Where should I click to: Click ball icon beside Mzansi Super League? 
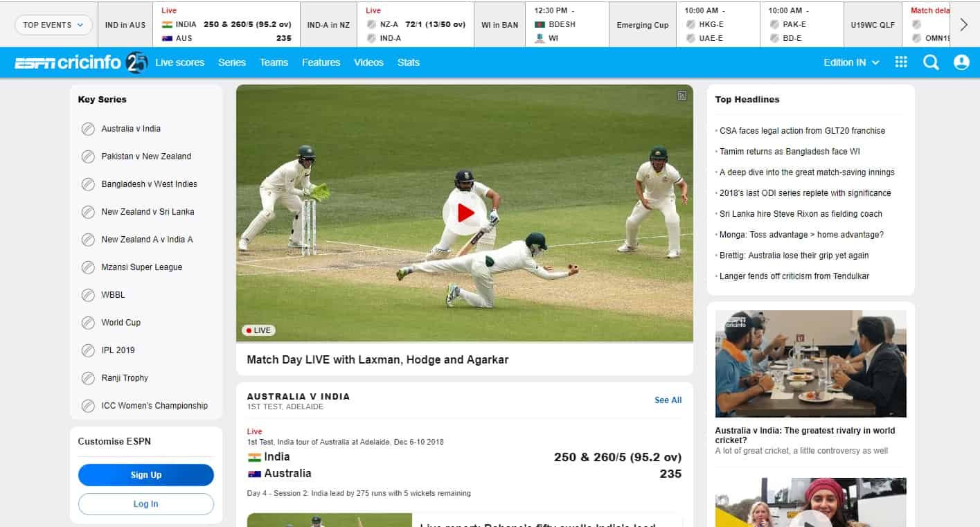pyautogui.click(x=88, y=267)
